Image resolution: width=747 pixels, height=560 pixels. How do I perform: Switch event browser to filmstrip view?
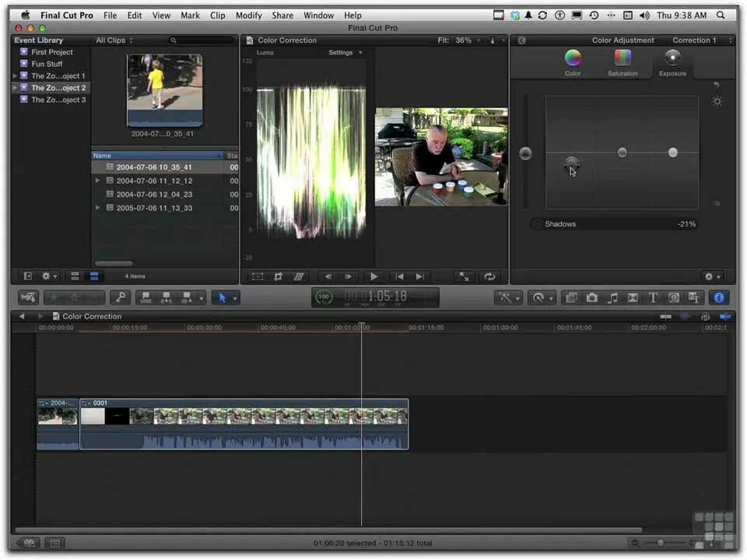click(75, 276)
